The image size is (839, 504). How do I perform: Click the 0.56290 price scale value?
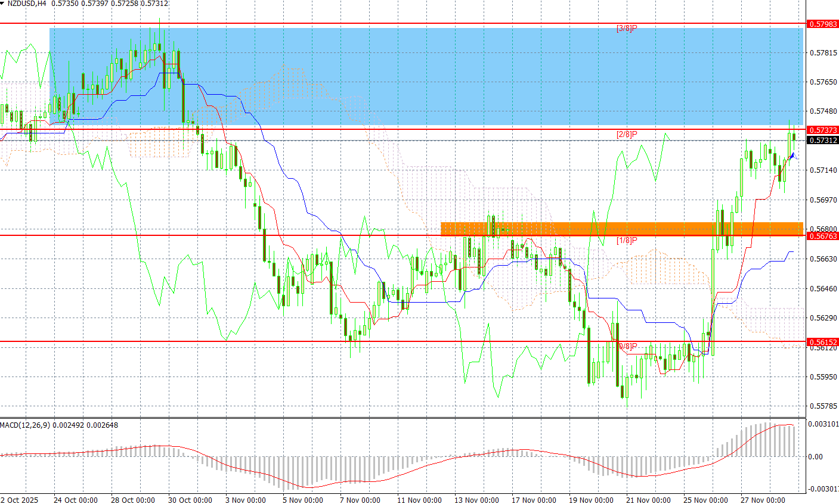coord(823,318)
